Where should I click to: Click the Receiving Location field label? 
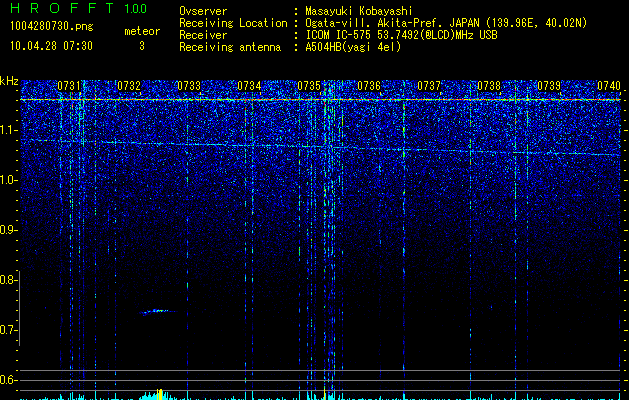coord(233,23)
